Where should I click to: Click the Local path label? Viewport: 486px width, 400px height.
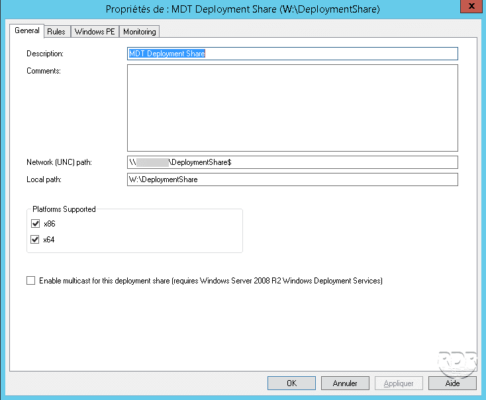[44, 180]
